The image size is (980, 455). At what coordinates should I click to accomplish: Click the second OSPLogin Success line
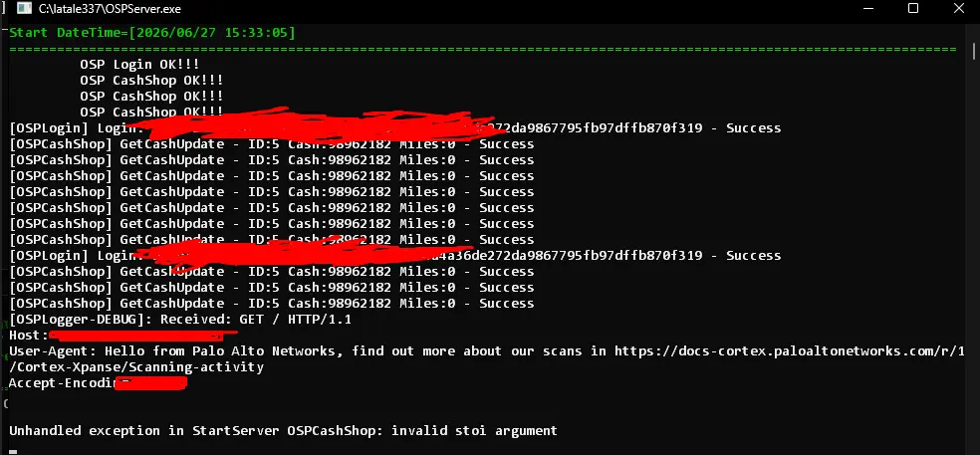[395, 256]
